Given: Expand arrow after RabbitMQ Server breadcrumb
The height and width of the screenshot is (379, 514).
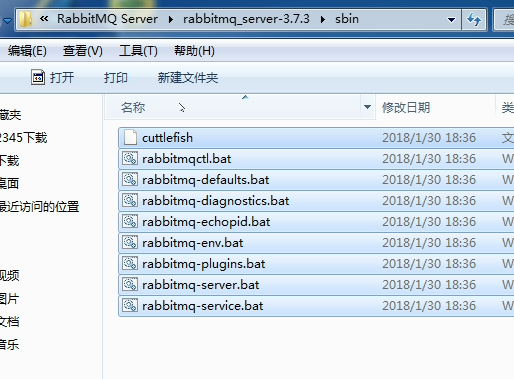Looking at the screenshot, I should 171,19.
